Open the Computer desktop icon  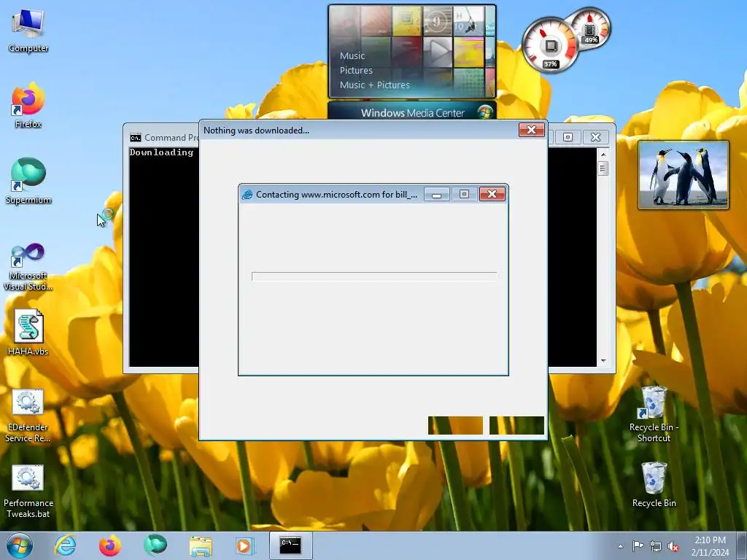point(28,31)
